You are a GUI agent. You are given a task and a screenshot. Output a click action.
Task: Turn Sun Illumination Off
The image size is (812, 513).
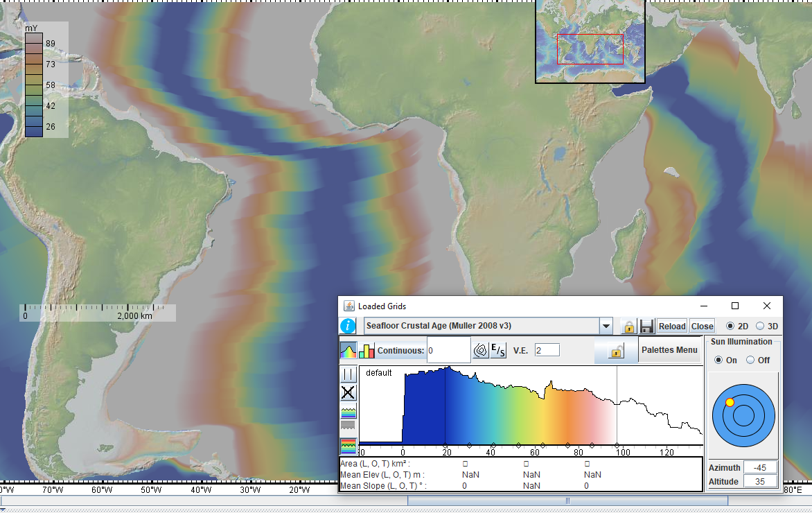(x=750, y=360)
